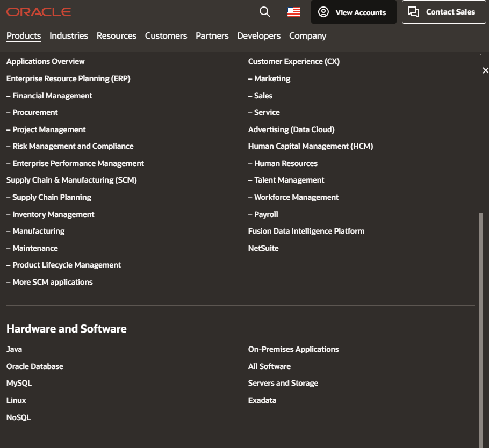The height and width of the screenshot is (448, 489).
Task: Open the Payroll link
Action: coord(263,214)
